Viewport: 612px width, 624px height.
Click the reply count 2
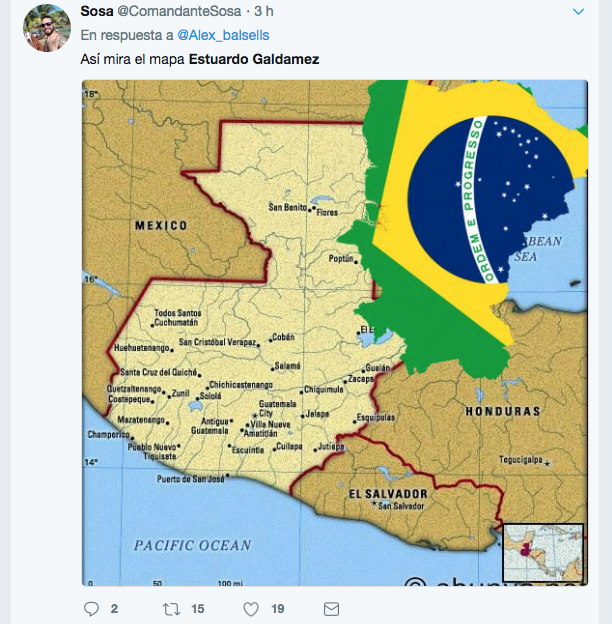click(115, 608)
